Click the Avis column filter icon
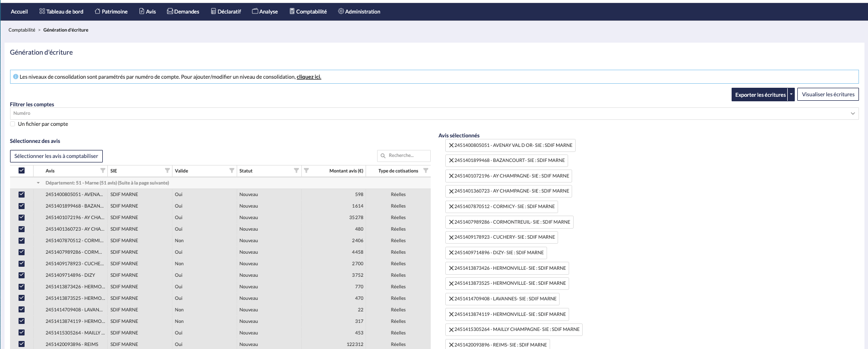 click(x=103, y=171)
